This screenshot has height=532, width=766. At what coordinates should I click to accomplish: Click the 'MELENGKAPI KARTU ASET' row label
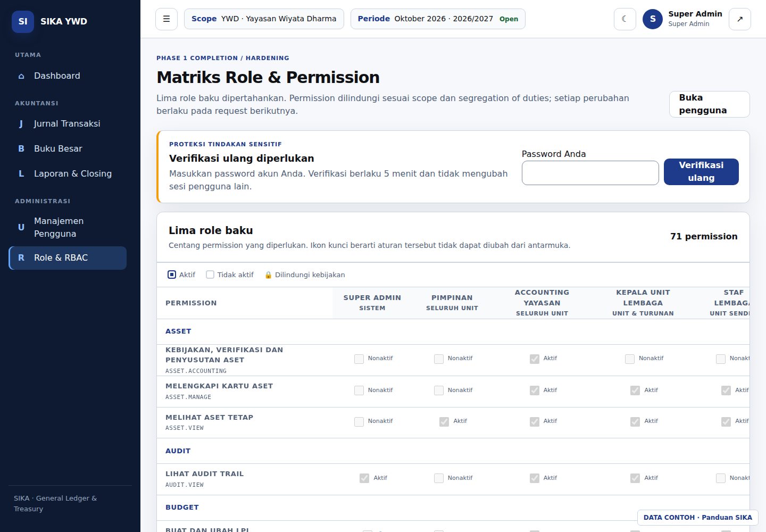pyautogui.click(x=219, y=386)
